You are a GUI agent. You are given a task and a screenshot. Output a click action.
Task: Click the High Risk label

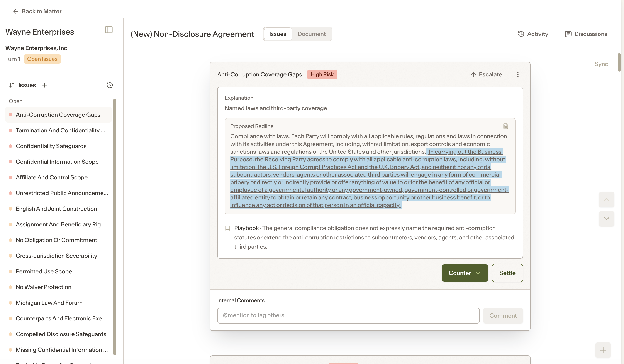click(x=322, y=74)
